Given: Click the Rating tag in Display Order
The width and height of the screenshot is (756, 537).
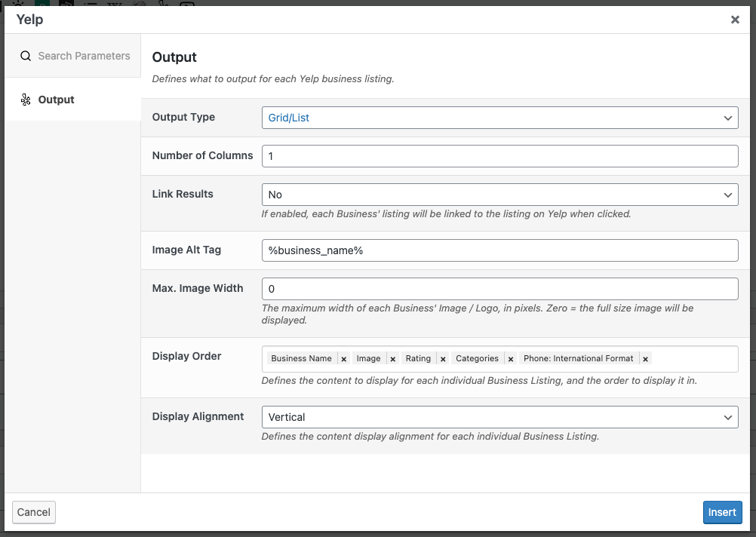Looking at the screenshot, I should coord(418,359).
